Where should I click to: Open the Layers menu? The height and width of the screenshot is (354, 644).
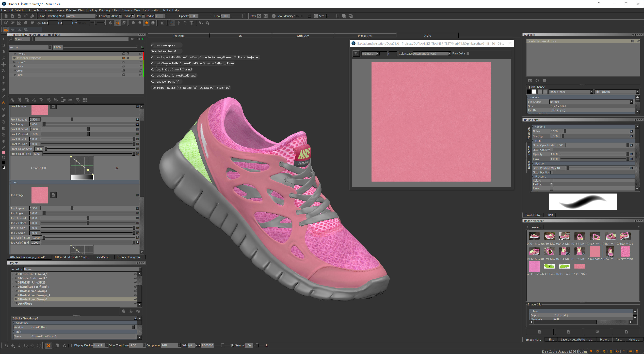click(59, 10)
